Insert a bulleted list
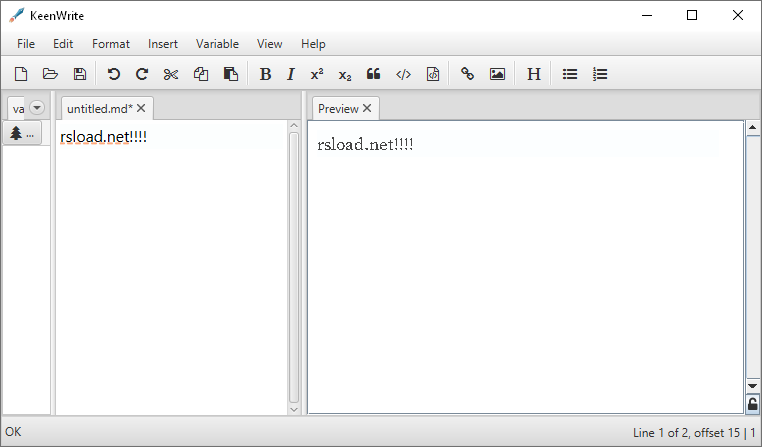 click(570, 74)
